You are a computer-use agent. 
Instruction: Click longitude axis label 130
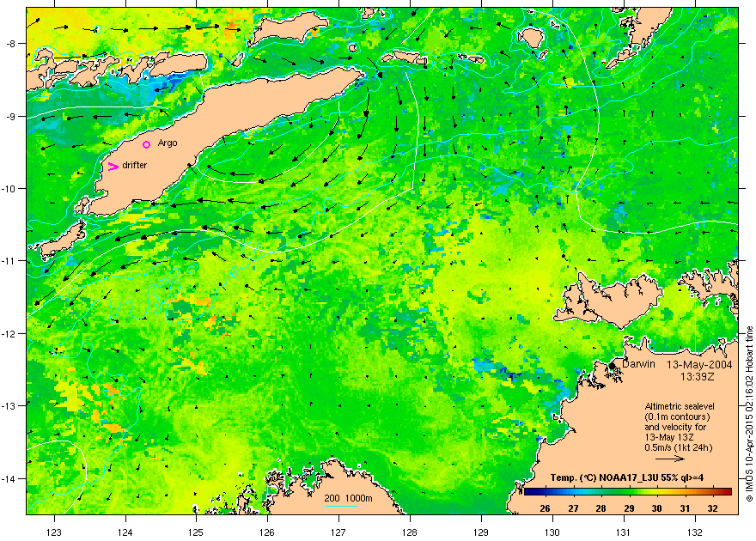pyautogui.click(x=552, y=532)
